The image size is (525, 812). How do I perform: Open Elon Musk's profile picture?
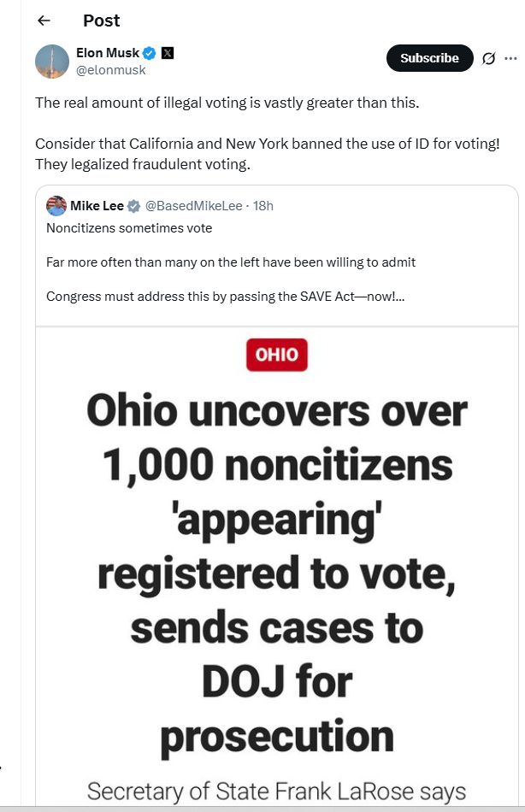(52, 62)
